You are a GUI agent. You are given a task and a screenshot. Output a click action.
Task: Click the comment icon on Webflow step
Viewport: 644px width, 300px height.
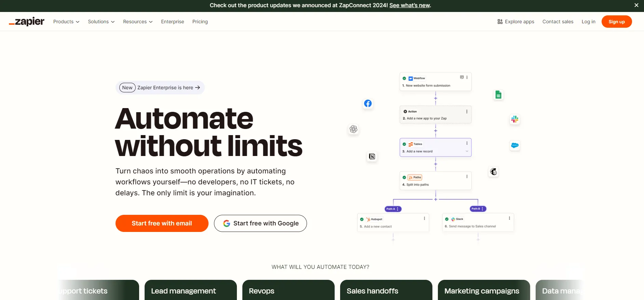click(462, 77)
